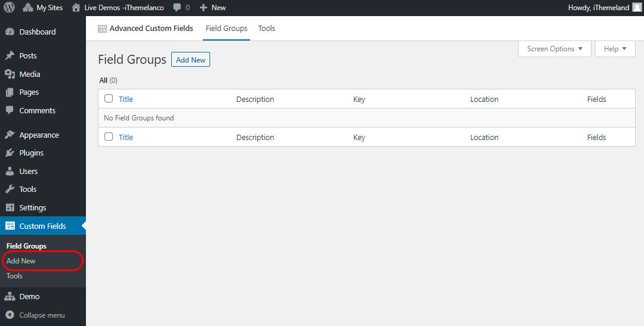Click the Key column header

[359, 100]
